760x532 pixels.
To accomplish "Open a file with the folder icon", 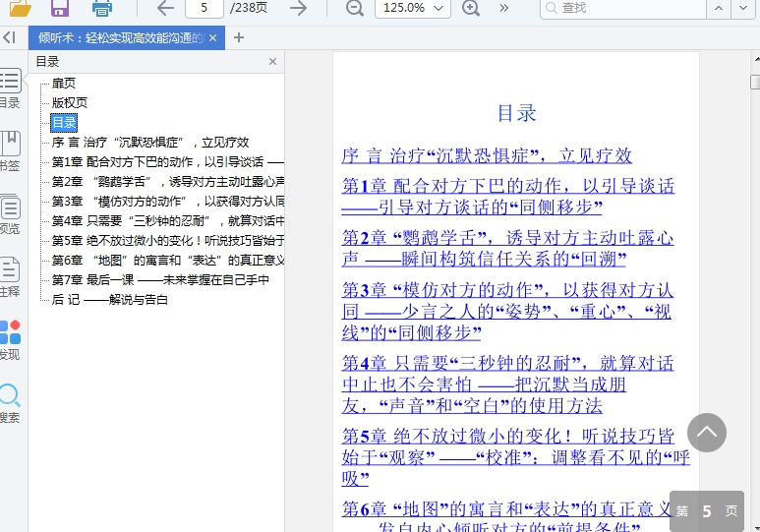I will [x=20, y=8].
